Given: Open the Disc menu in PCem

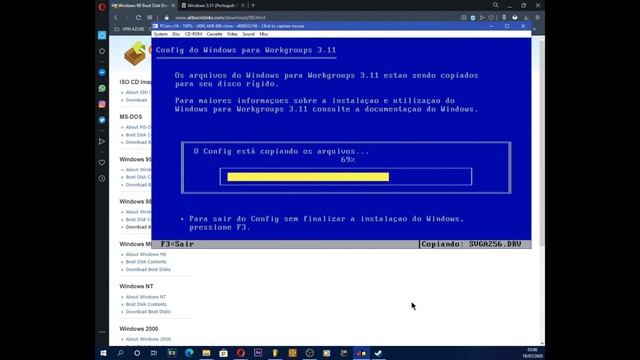Looking at the screenshot, I should pyautogui.click(x=176, y=34).
